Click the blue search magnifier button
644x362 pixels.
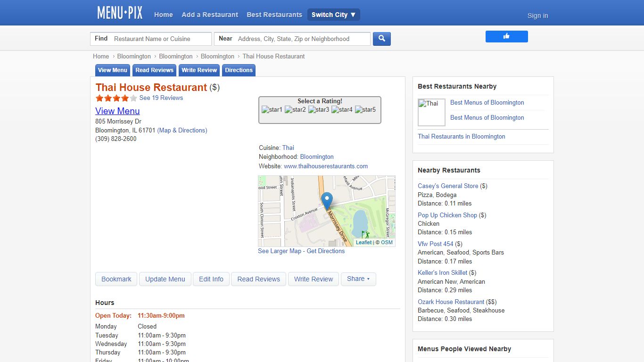click(x=382, y=39)
